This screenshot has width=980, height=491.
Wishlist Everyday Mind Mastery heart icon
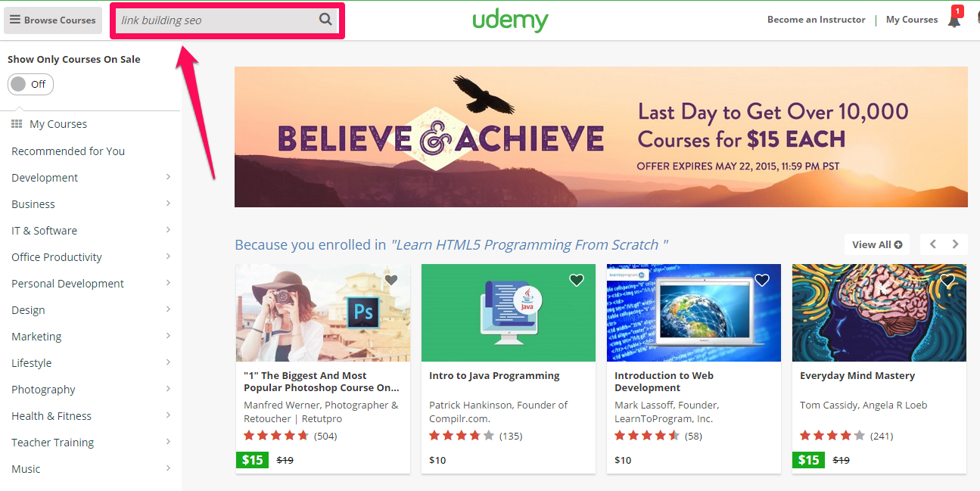coord(947,280)
